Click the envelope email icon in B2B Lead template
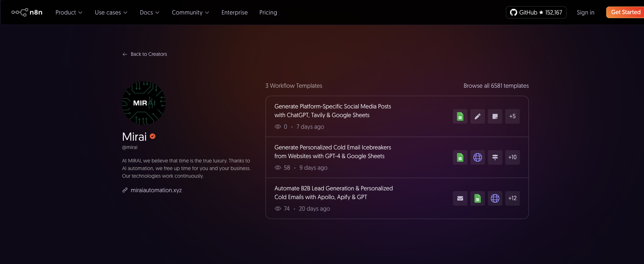 460,198
